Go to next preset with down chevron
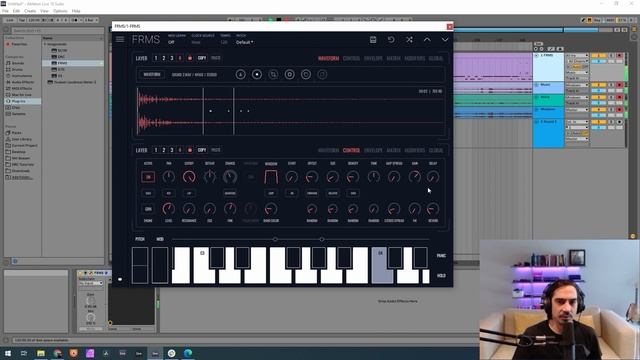The width and height of the screenshot is (640, 360). 445,40
